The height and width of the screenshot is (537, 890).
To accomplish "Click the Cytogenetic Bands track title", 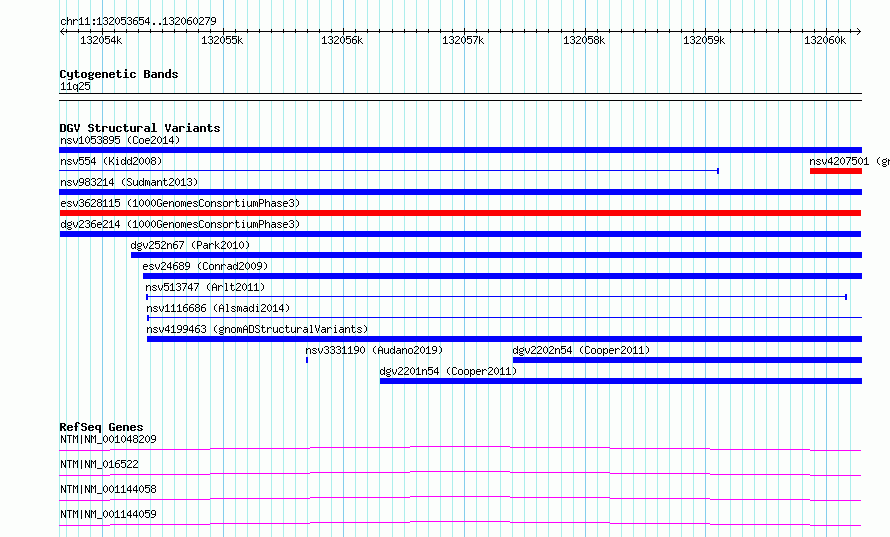I will 119,74.
